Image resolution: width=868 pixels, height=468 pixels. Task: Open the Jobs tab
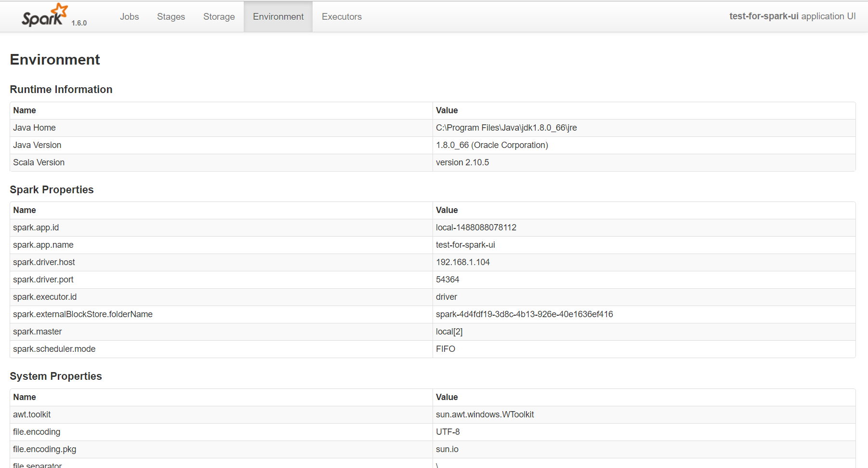point(129,17)
